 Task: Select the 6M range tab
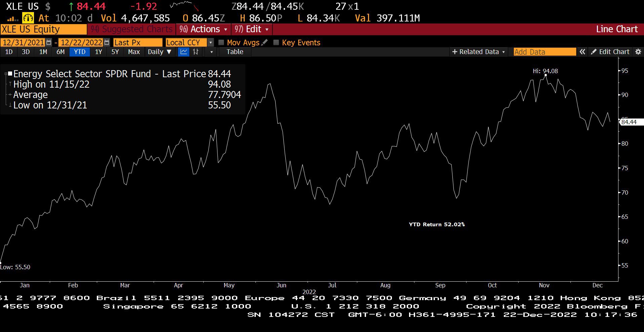[61, 52]
